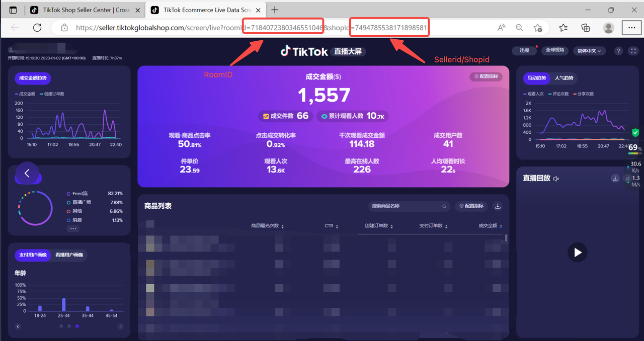
Task: Click the 累计观看人数 10.7K badge
Action: click(x=352, y=116)
